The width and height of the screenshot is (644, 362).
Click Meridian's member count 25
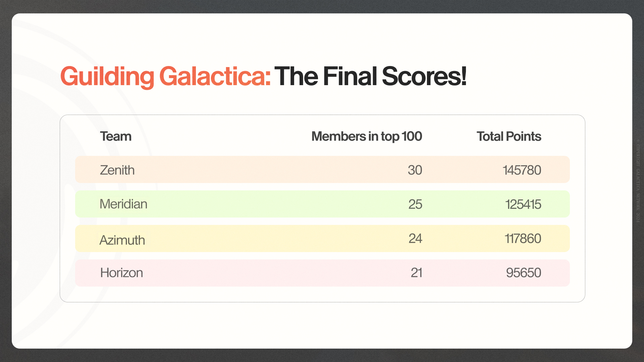click(x=415, y=204)
